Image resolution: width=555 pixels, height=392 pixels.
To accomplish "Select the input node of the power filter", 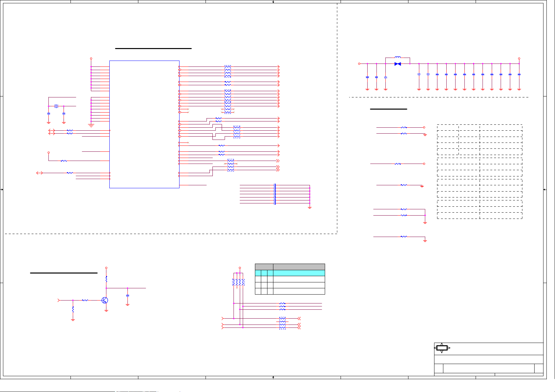I will point(359,64).
